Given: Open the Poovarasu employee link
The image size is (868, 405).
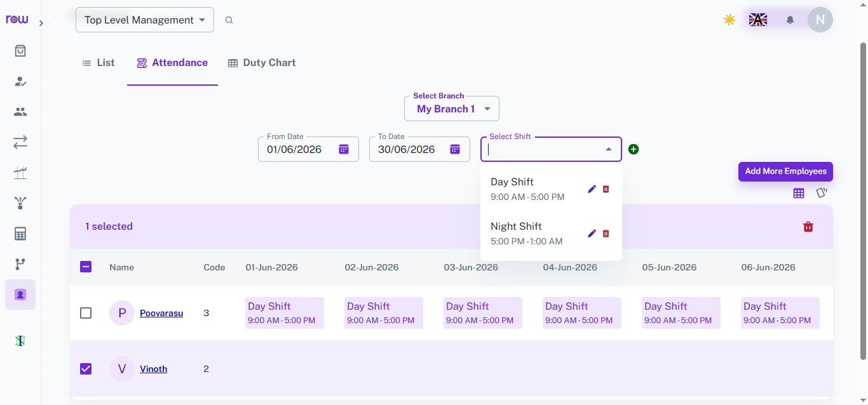Looking at the screenshot, I should point(161,313).
